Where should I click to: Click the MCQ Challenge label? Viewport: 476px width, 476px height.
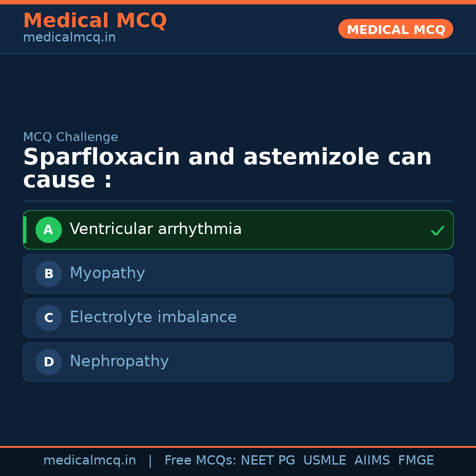click(71, 137)
